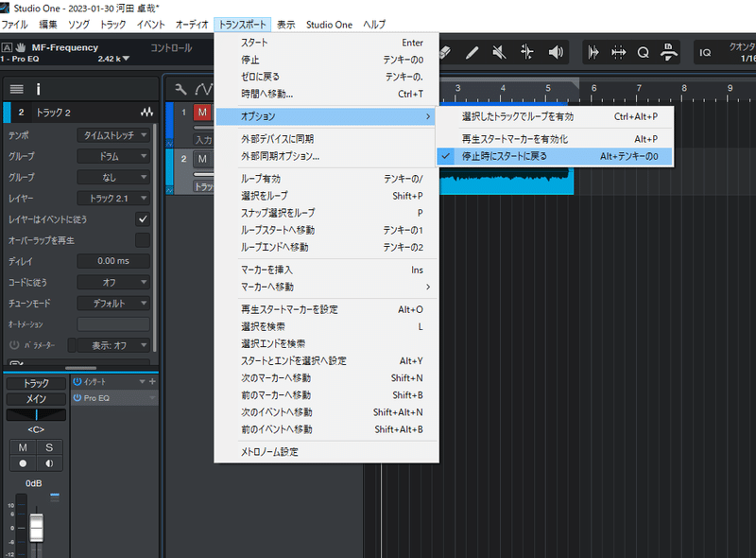The width and height of the screenshot is (756, 558).
Task: Click the waveform icon on トラック 2
Action: tap(146, 113)
